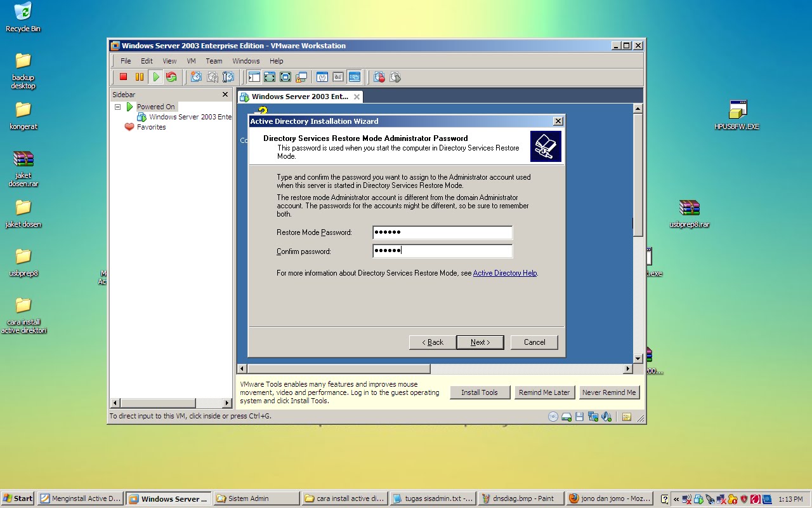Click the Never Remind Me button
The image size is (812, 508).
(x=609, y=392)
